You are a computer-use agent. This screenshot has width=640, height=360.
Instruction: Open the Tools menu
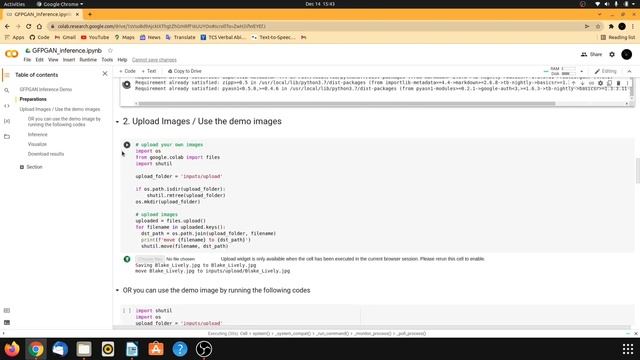click(x=107, y=60)
